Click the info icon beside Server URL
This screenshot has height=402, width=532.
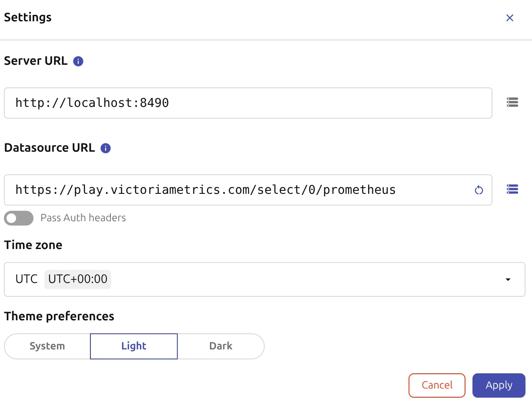(78, 61)
